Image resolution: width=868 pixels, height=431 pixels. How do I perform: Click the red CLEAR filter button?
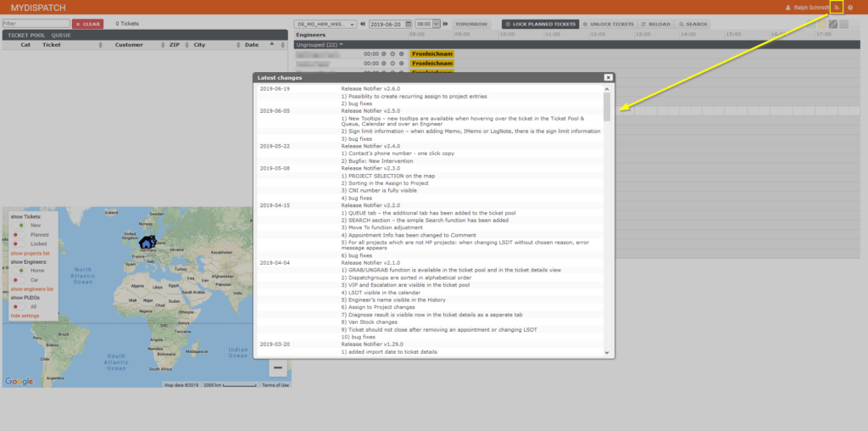[87, 24]
